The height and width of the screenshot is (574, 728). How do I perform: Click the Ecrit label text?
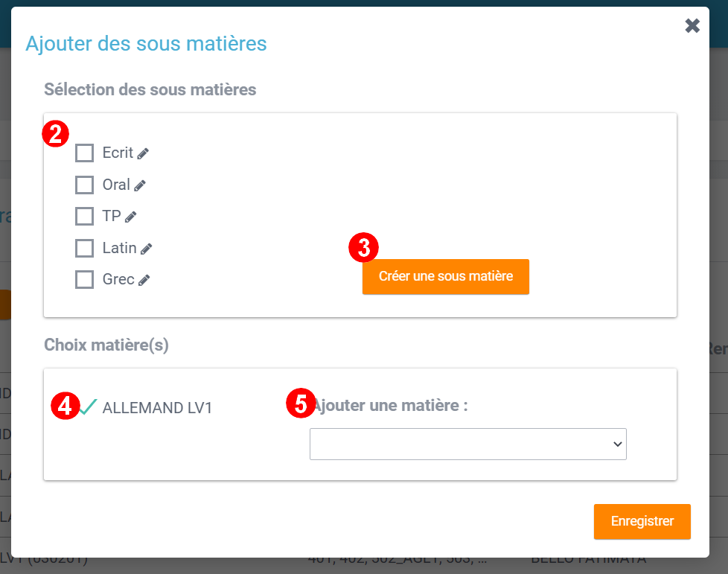tap(118, 153)
